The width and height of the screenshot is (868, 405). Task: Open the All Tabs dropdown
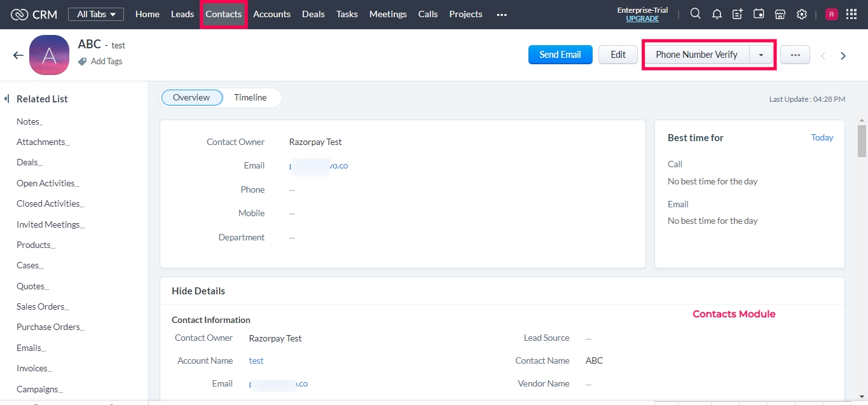(x=96, y=14)
